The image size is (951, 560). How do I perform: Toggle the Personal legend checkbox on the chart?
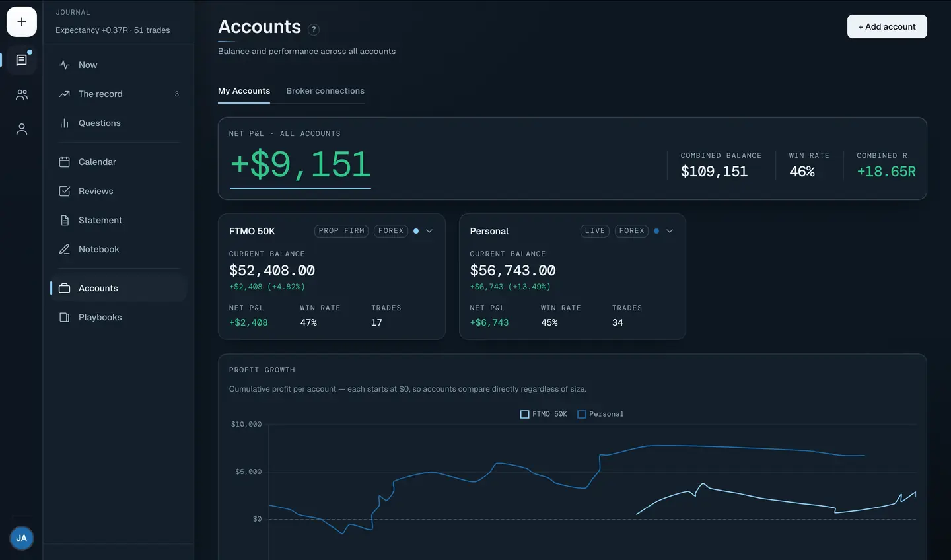click(582, 414)
